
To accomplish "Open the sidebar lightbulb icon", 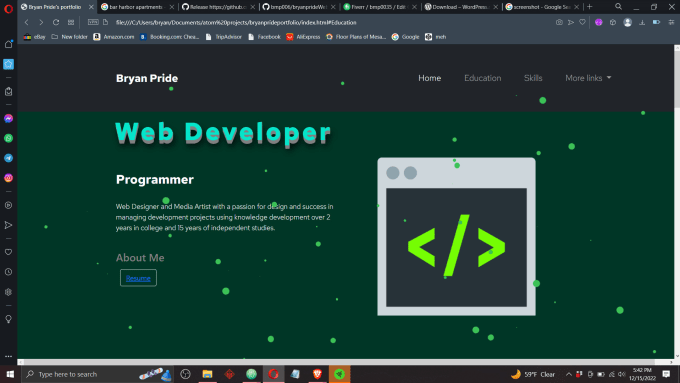I will (x=8, y=319).
